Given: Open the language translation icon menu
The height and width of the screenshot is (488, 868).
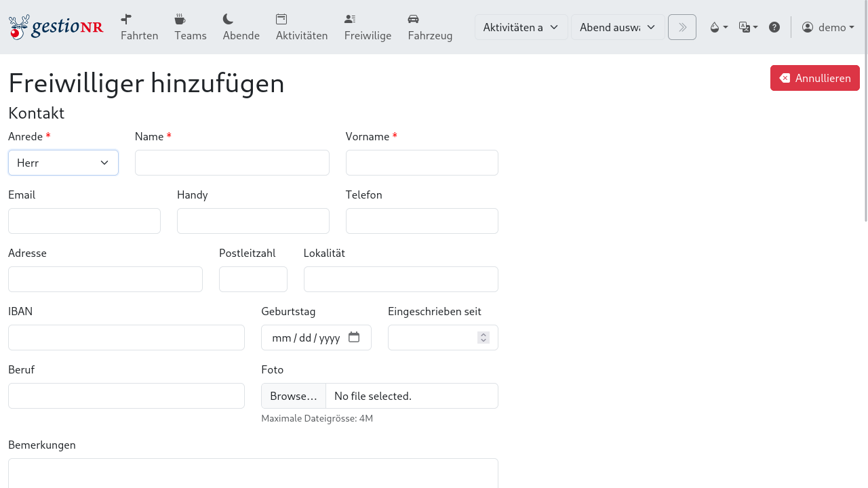Looking at the screenshot, I should click(x=748, y=27).
